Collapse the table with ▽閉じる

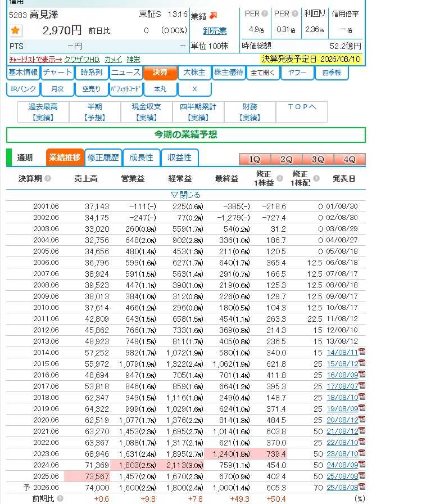pyautogui.click(x=185, y=195)
